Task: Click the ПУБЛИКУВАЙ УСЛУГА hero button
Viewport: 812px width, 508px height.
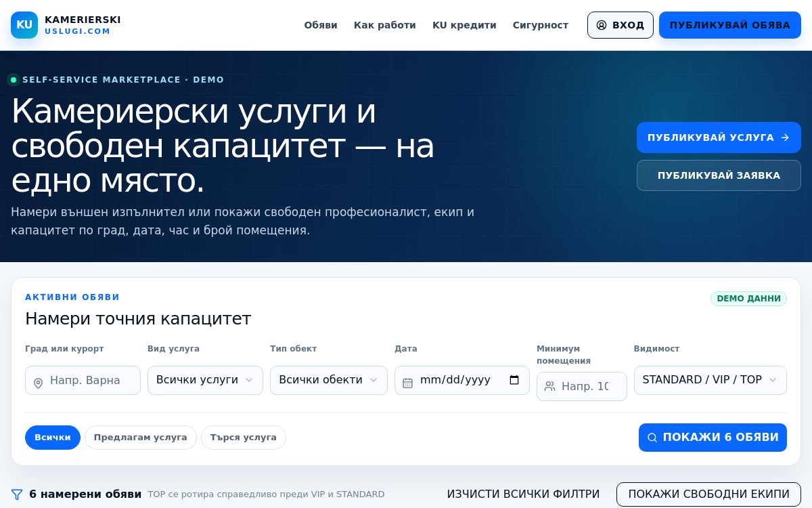Action: (719, 137)
